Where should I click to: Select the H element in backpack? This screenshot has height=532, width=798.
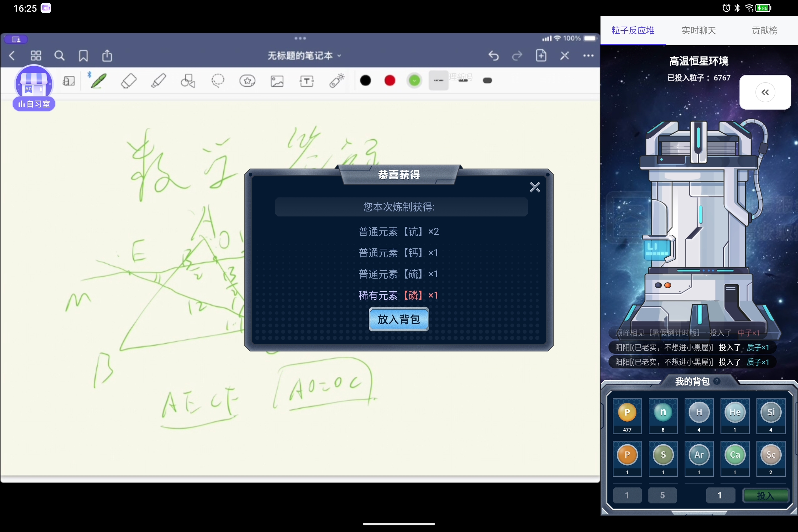[699, 416]
